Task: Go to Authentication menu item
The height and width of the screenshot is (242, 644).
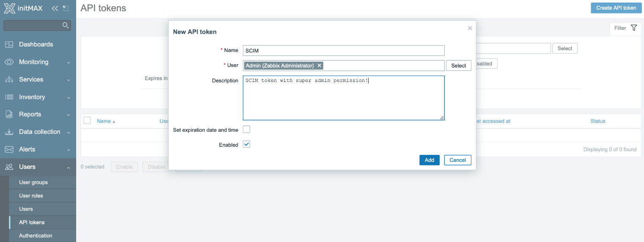Action: (x=36, y=236)
